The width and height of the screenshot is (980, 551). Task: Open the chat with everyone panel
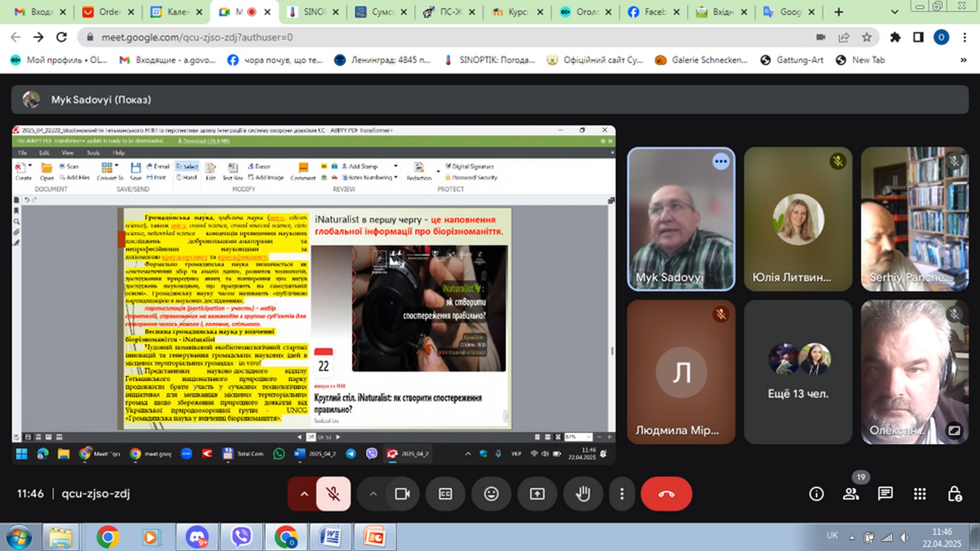pos(885,494)
